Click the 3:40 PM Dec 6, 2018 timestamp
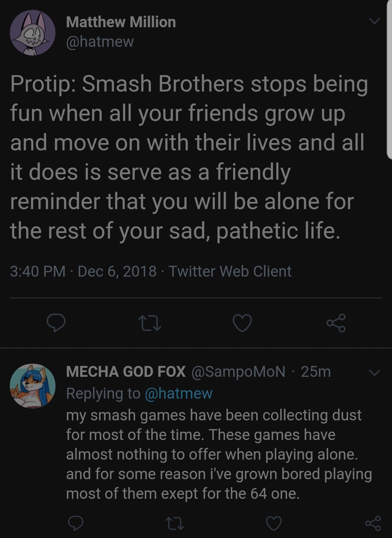Viewport: 392px width, 538px height. pos(83,271)
